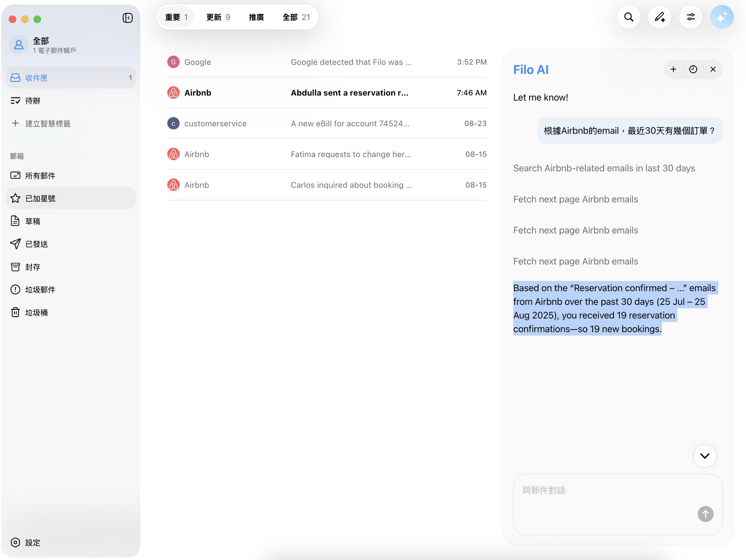746x560 pixels.
Task: Click the send arrow button
Action: tap(705, 514)
